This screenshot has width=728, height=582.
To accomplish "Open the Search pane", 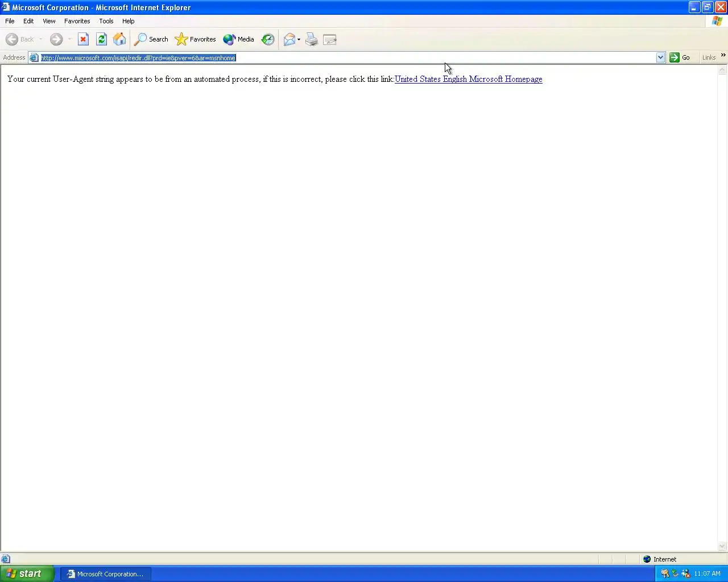I will pyautogui.click(x=151, y=39).
